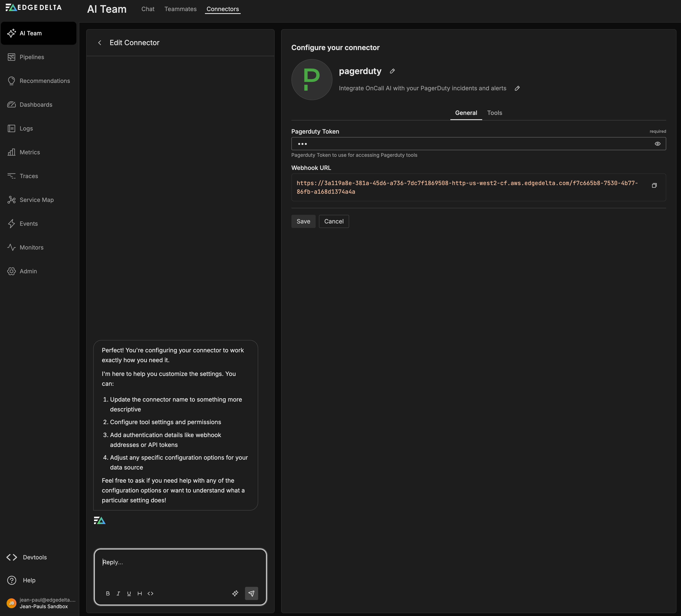681x616 pixels.
Task: Edit the pagerduty connector name
Action: pyautogui.click(x=392, y=71)
